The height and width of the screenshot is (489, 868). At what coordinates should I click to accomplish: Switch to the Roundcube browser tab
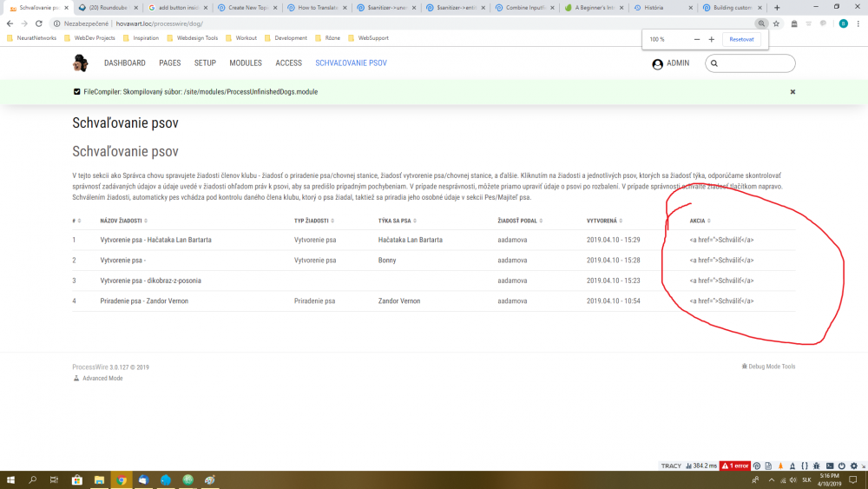(108, 8)
